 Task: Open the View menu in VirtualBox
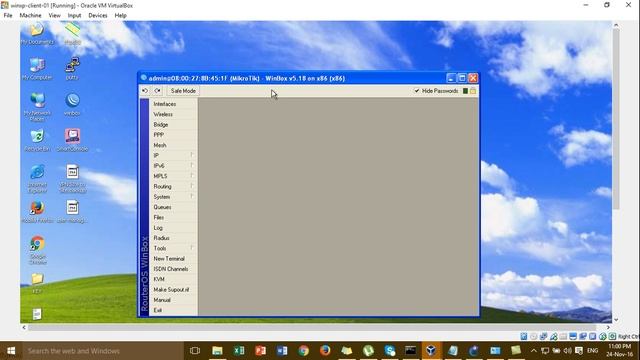click(54, 15)
